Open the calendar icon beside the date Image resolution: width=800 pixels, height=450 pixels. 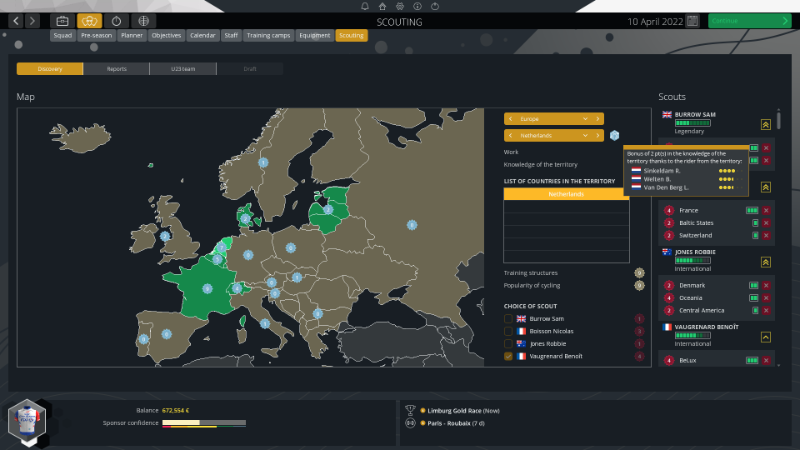pos(692,21)
